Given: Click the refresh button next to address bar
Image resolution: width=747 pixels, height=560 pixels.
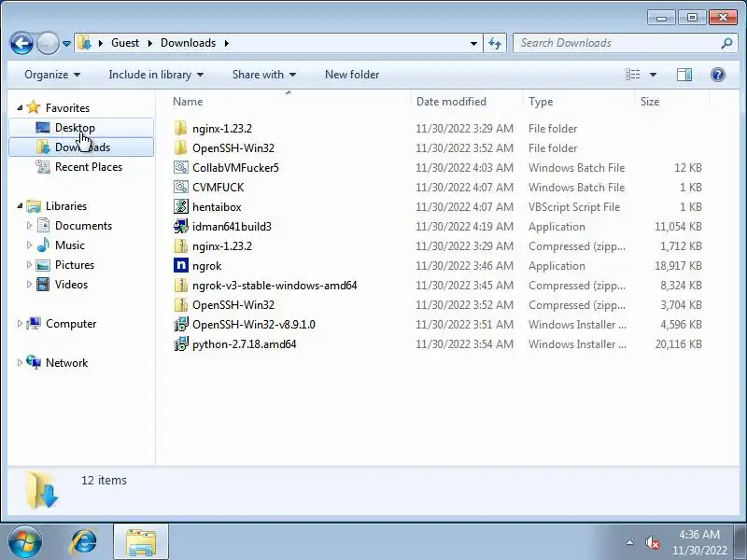Looking at the screenshot, I should tap(495, 43).
